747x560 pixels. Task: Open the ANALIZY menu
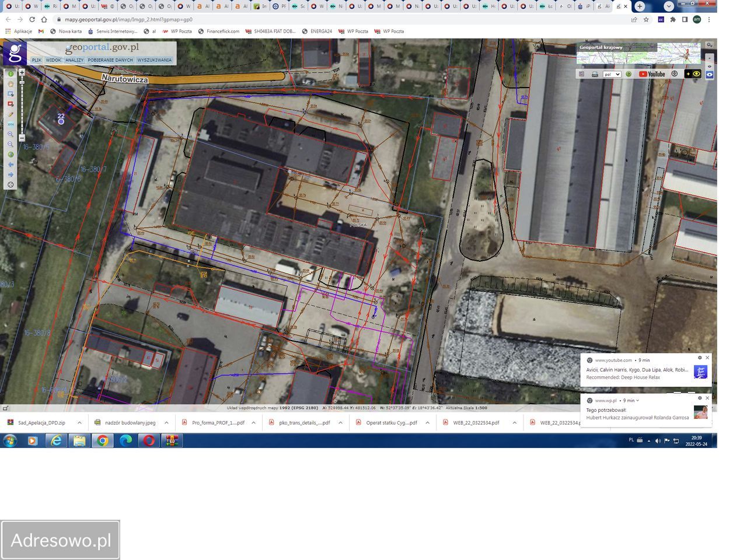[74, 60]
